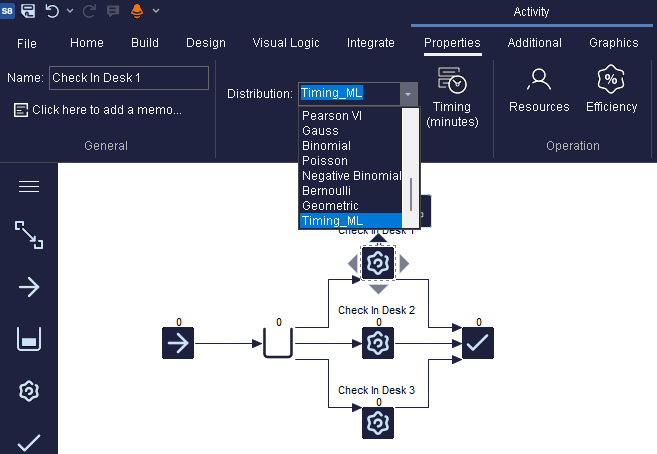
Task: Select the Check In Desk 3 activity object
Action: click(x=378, y=423)
